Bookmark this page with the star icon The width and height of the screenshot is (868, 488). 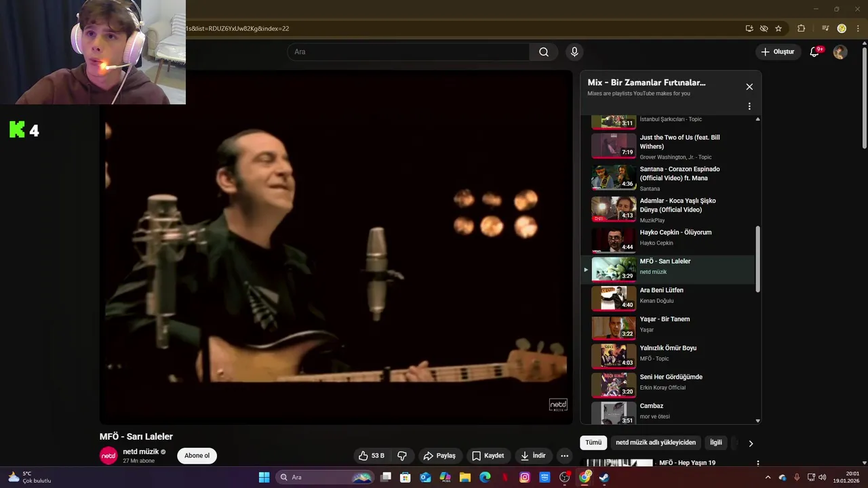pyautogui.click(x=778, y=28)
